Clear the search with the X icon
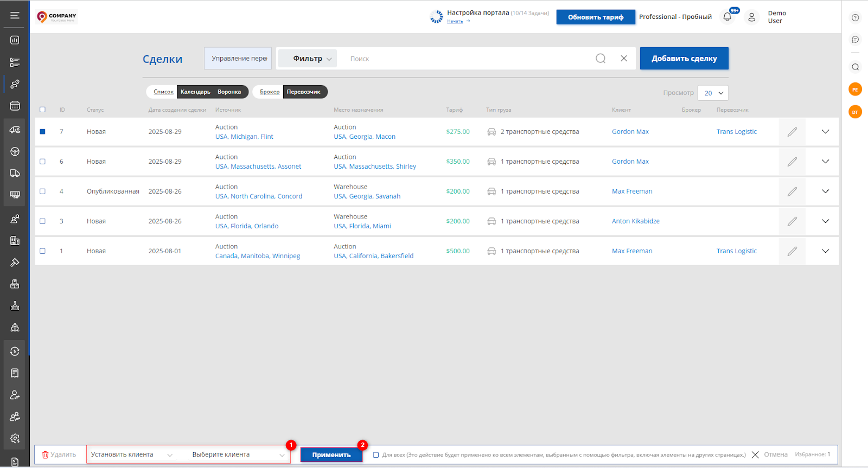Screen dimensions: 868x468 click(624, 59)
